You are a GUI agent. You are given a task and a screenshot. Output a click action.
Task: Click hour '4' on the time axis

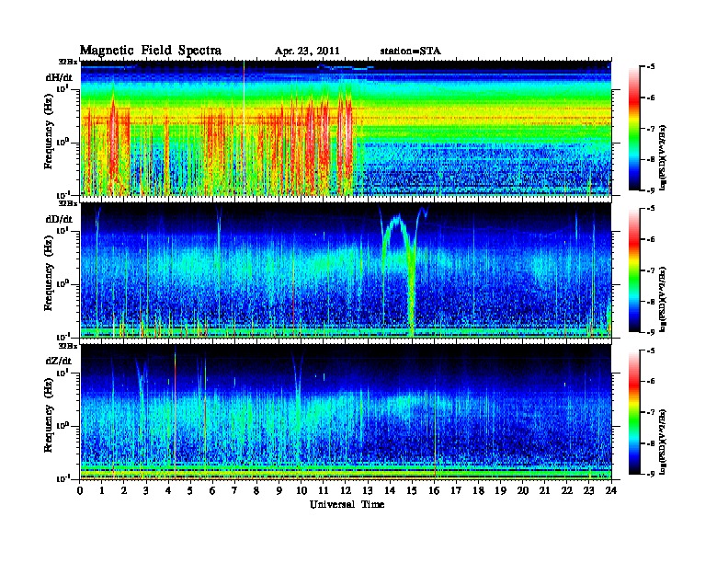[x=168, y=490]
